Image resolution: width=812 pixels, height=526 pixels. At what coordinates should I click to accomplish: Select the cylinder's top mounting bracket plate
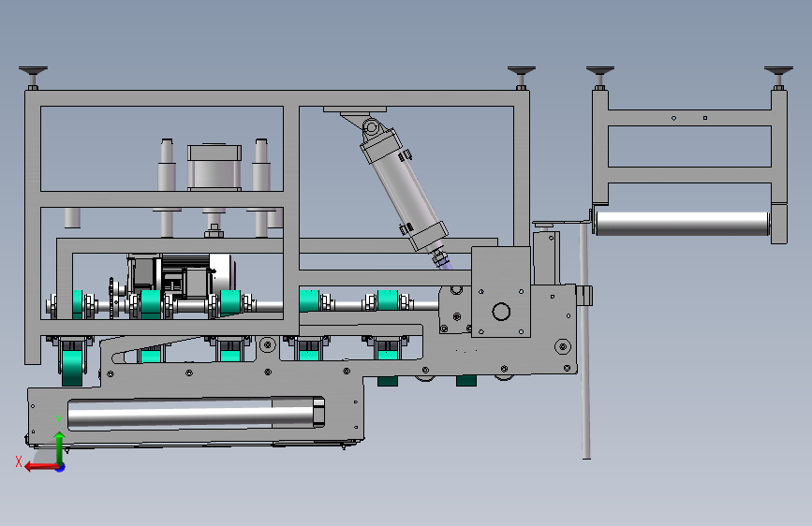coord(355,110)
